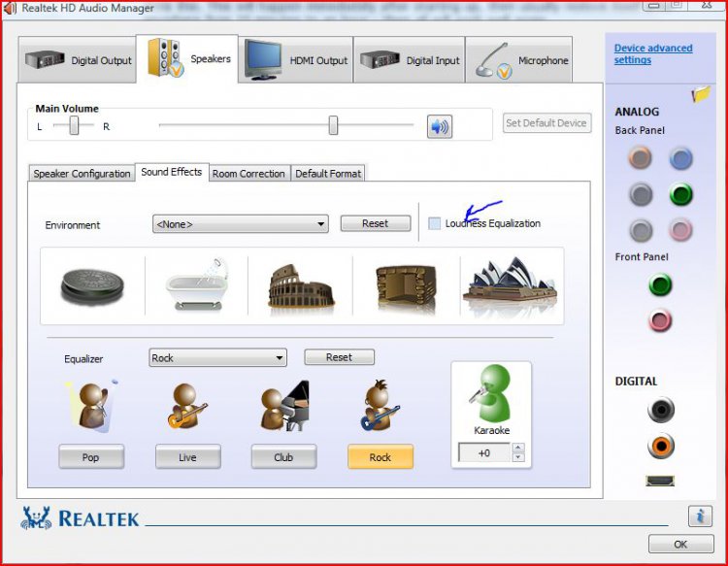Switch to the Speakers device tab
The width and height of the screenshot is (728, 566).
click(187, 59)
